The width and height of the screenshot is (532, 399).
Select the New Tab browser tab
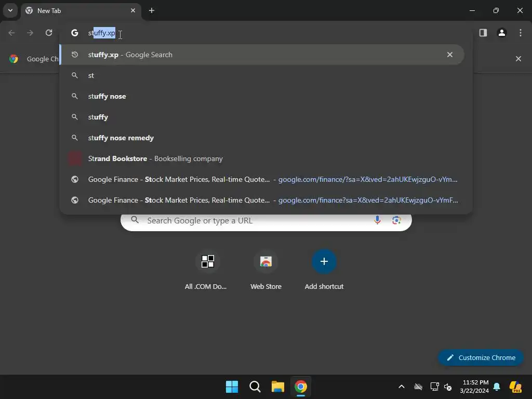pyautogui.click(x=81, y=10)
